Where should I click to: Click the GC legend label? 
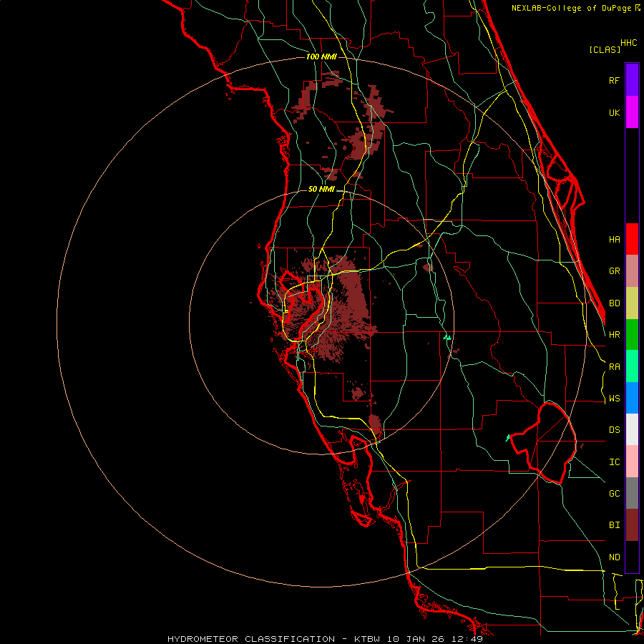(614, 494)
